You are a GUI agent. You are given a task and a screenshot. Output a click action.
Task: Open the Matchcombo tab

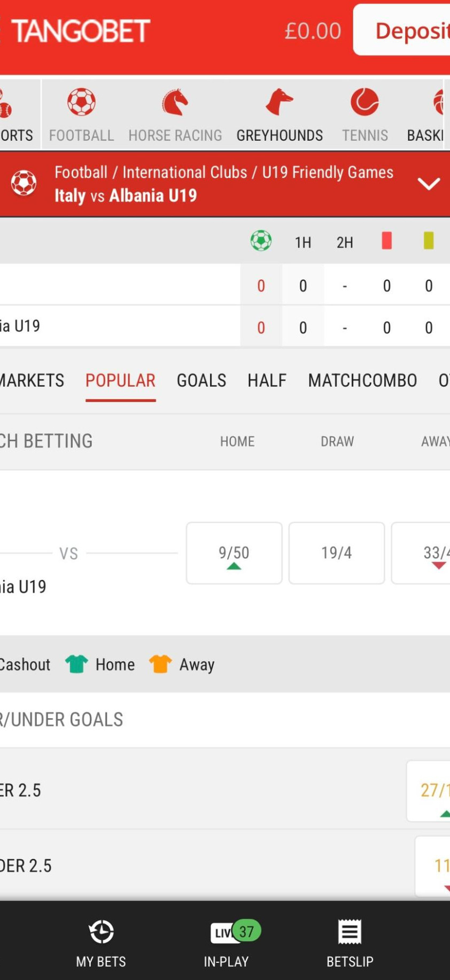pyautogui.click(x=362, y=380)
